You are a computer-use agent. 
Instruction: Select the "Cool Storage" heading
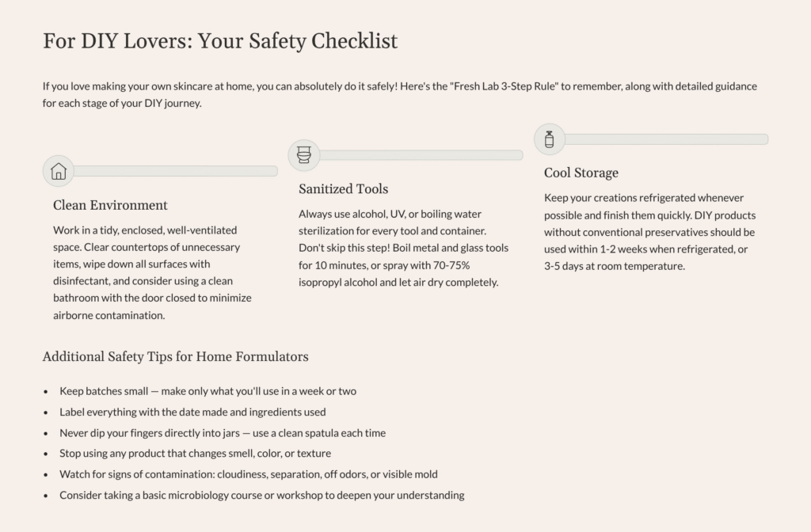click(x=581, y=173)
